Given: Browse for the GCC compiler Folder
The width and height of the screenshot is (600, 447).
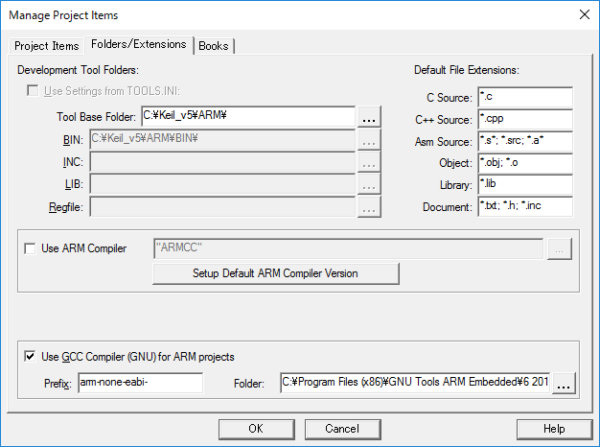Looking at the screenshot, I should coord(564,383).
